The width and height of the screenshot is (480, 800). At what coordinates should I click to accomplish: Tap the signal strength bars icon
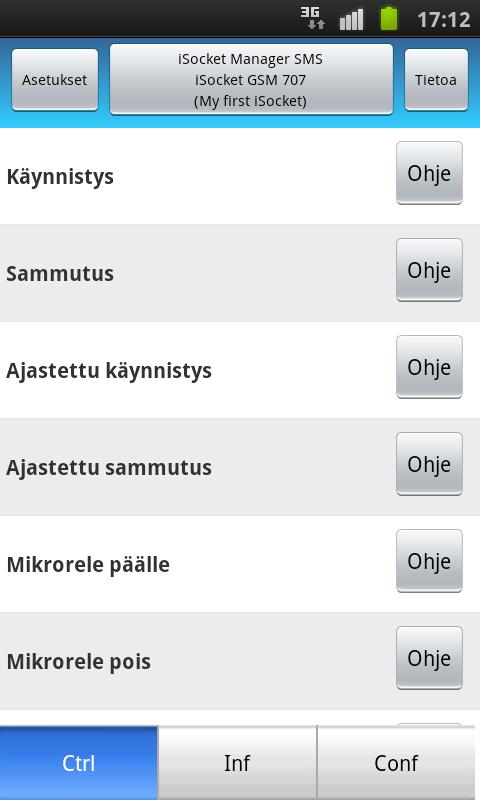[351, 19]
